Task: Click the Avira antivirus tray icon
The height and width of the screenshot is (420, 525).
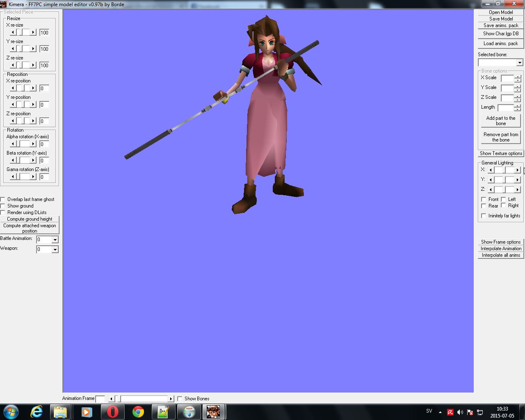Action: point(450,412)
